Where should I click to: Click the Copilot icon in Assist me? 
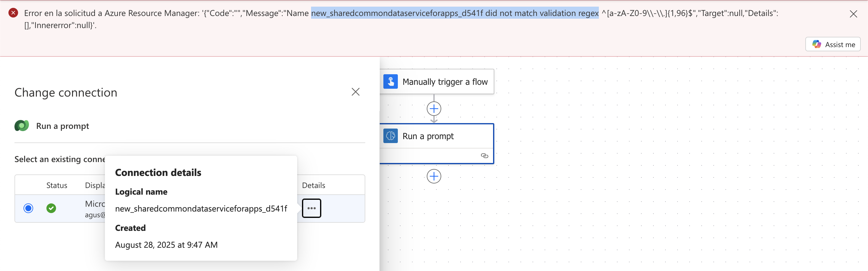coord(816,44)
